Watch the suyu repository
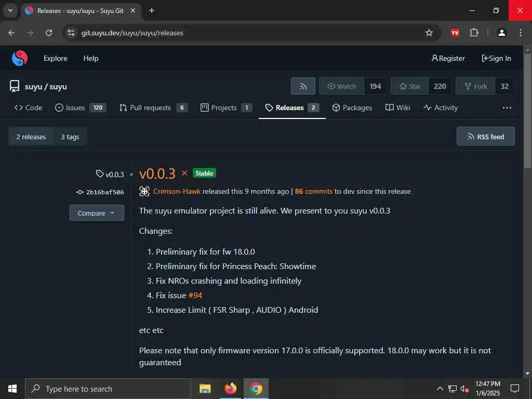 (342, 86)
